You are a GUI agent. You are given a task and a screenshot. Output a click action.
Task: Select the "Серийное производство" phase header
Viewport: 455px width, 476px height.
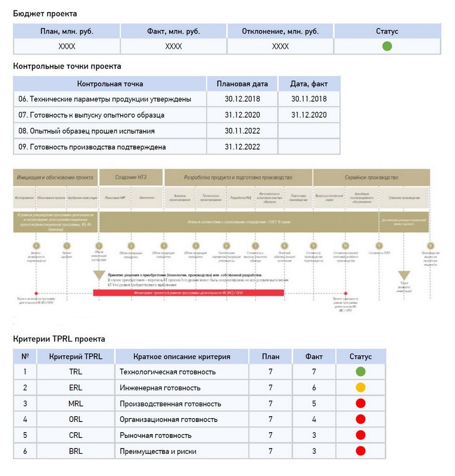click(371, 177)
